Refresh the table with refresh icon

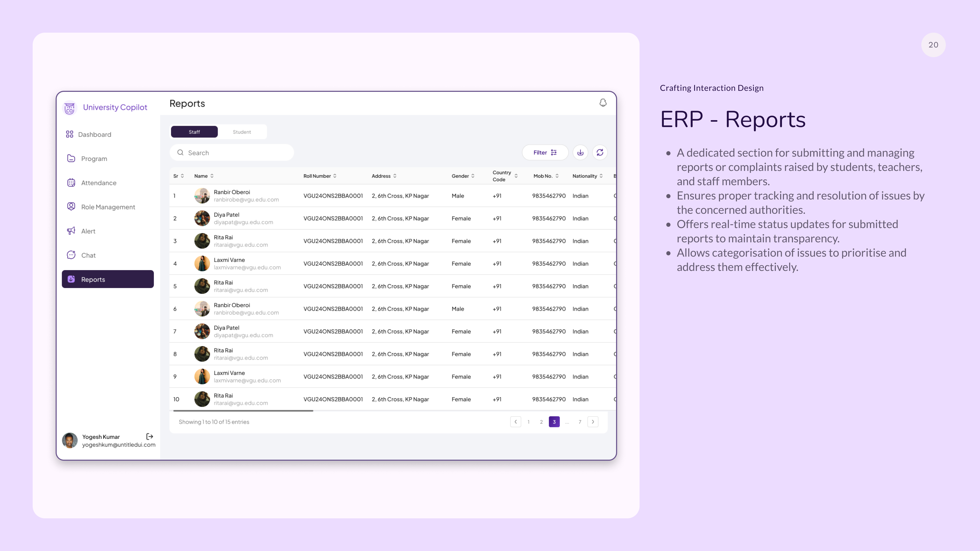pos(600,153)
